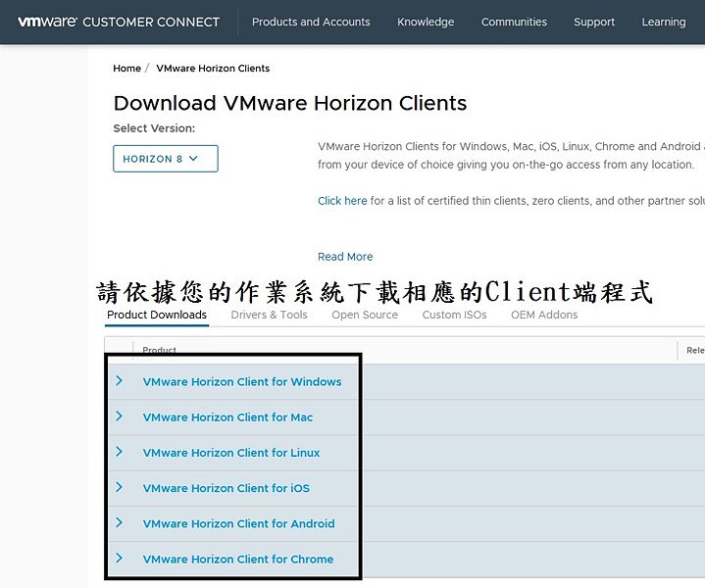The image size is (705, 588).
Task: Go to Home breadcrumb link
Action: [126, 69]
